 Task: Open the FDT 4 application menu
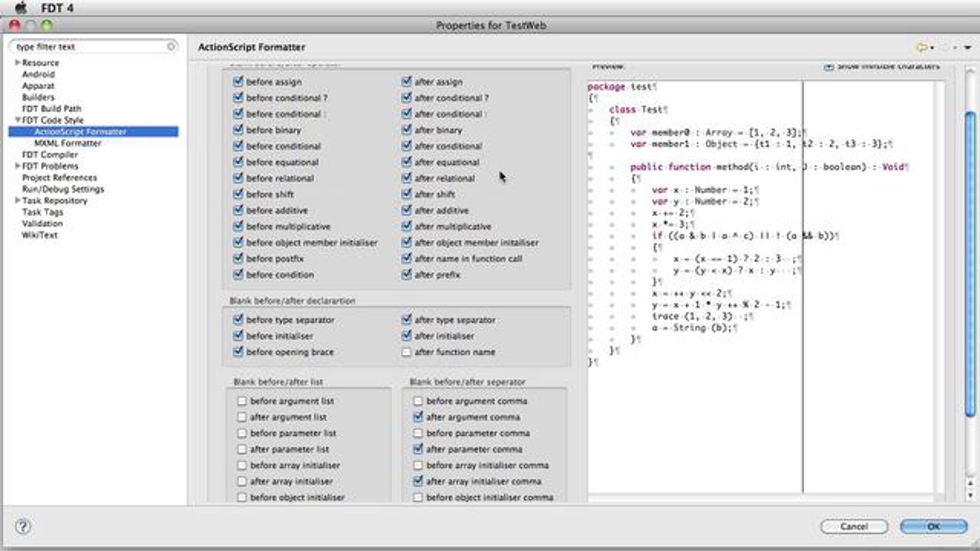coord(57,8)
